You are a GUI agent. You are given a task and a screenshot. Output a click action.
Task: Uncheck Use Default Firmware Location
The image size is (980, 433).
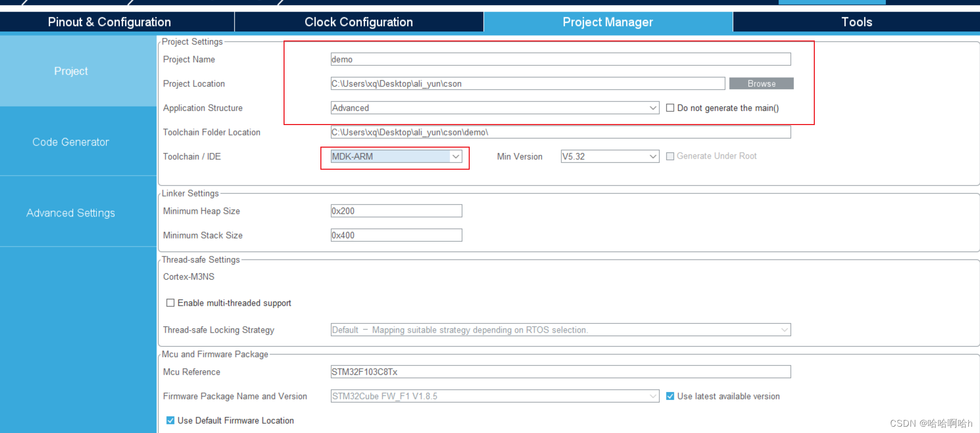[170, 420]
